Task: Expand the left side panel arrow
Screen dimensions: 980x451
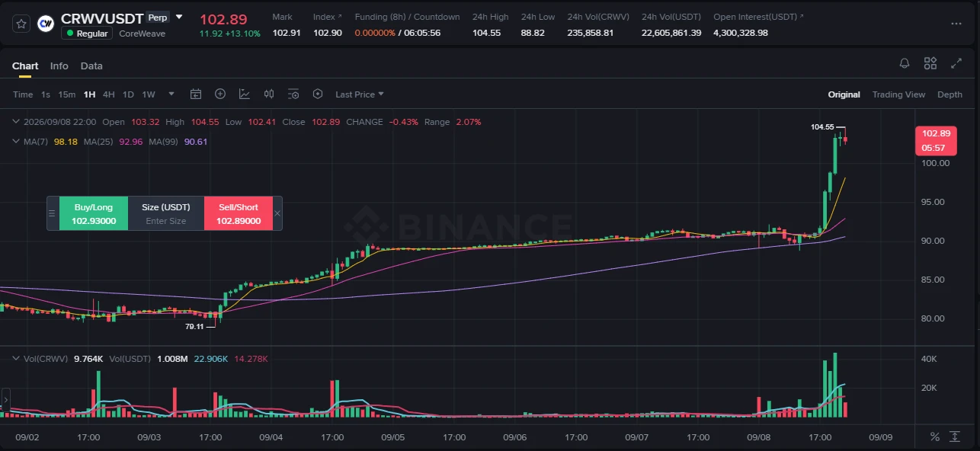Action: pyautogui.click(x=6, y=398)
